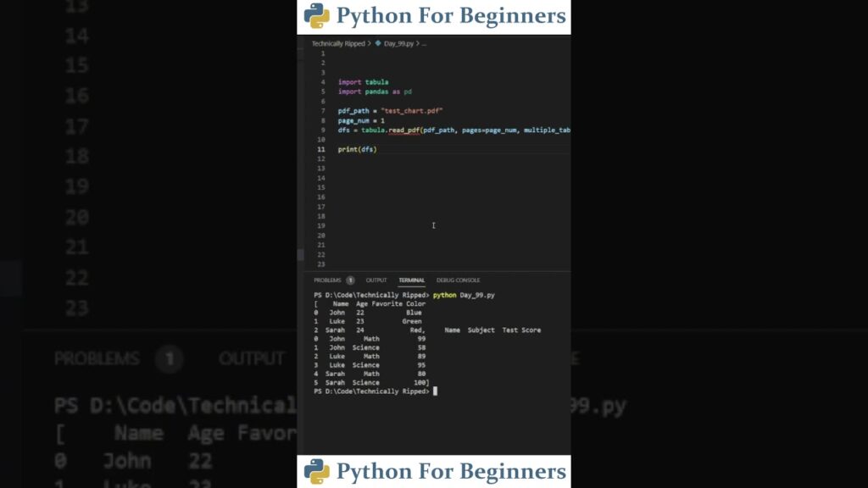
Task: Click the top 'Python For Beginners' title
Action: tap(450, 16)
